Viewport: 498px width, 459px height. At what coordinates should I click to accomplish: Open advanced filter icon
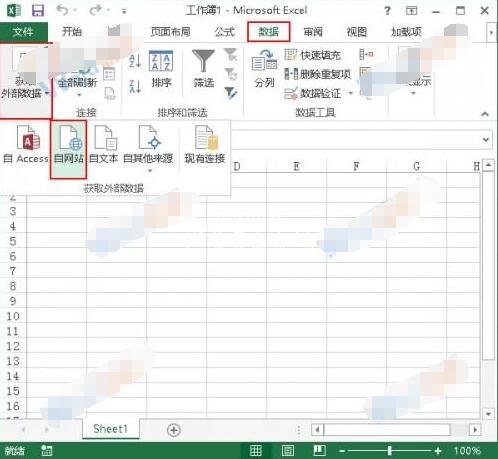[231, 93]
